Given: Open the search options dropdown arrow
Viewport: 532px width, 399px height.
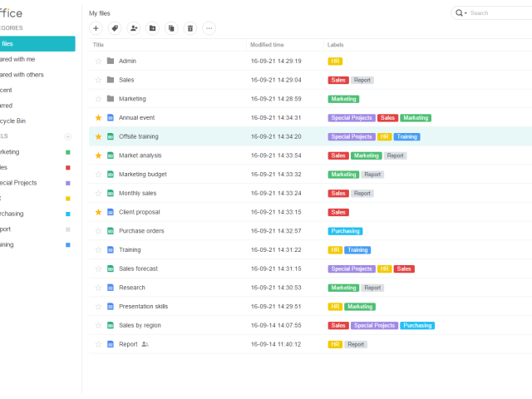Looking at the screenshot, I should click(x=466, y=13).
